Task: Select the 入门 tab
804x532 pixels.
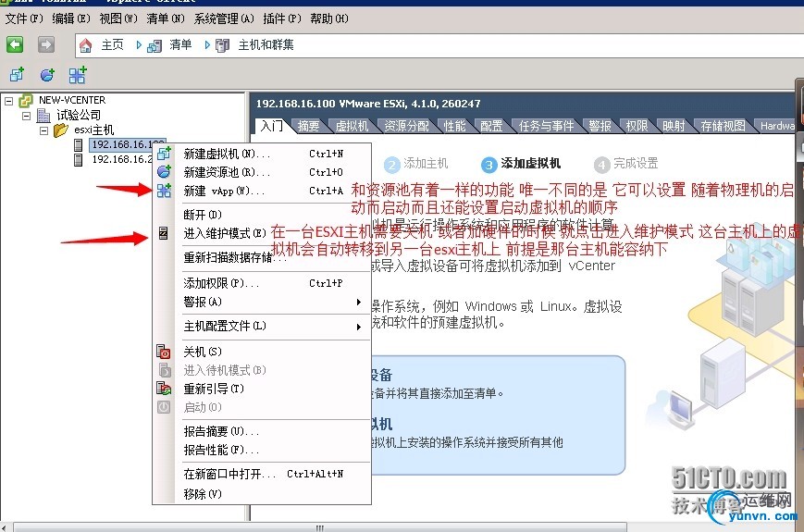Action: point(271,126)
